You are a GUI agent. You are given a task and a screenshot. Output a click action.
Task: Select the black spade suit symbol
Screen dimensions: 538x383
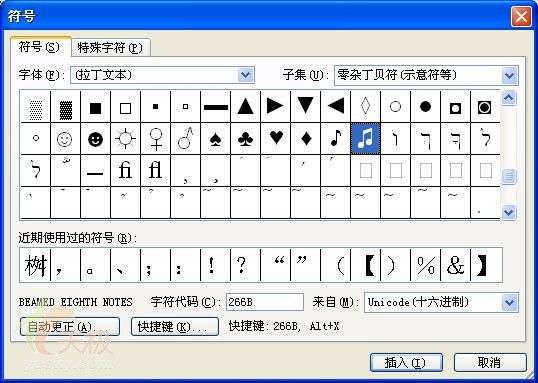(215, 139)
